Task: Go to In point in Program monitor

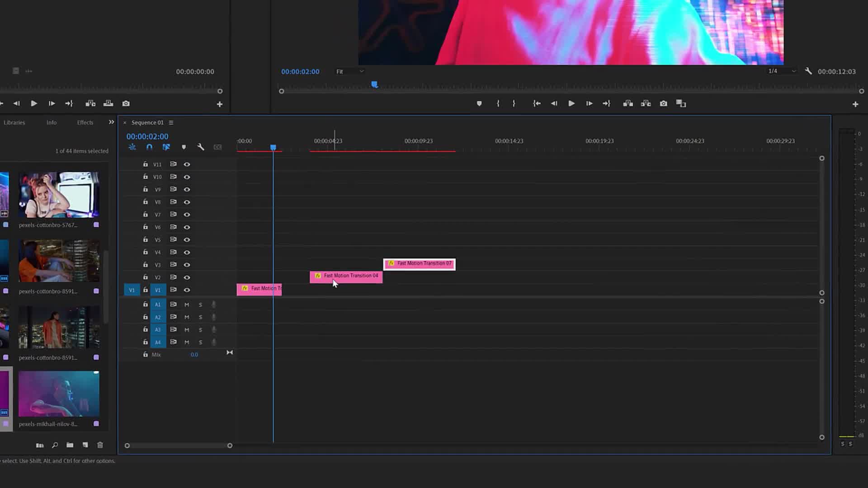Action: 537,103
